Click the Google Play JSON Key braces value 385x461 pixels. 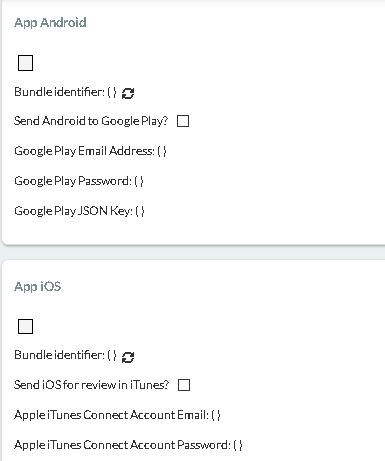click(x=140, y=211)
